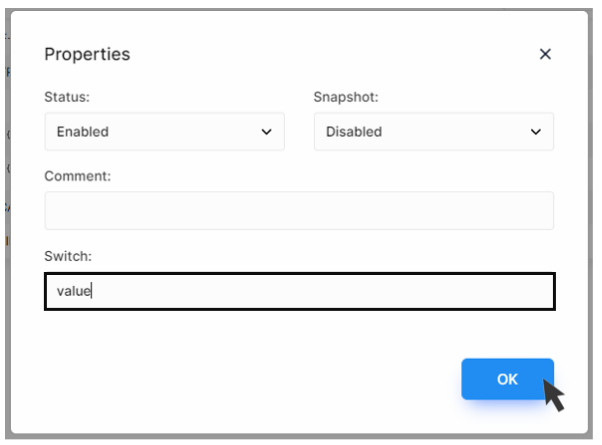Confirm the dialog with the OK button

click(507, 379)
